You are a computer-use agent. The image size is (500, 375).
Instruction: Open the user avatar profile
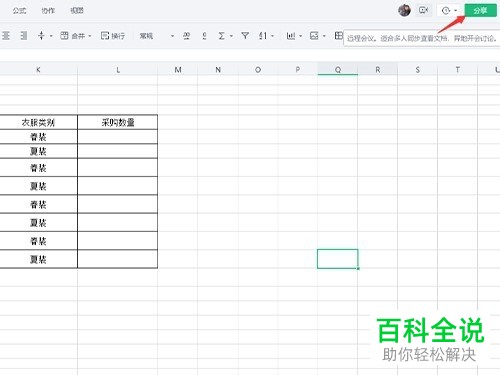tap(404, 10)
